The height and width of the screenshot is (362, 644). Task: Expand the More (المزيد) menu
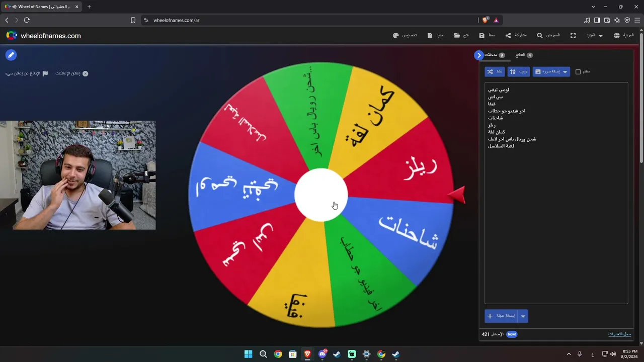point(594,36)
